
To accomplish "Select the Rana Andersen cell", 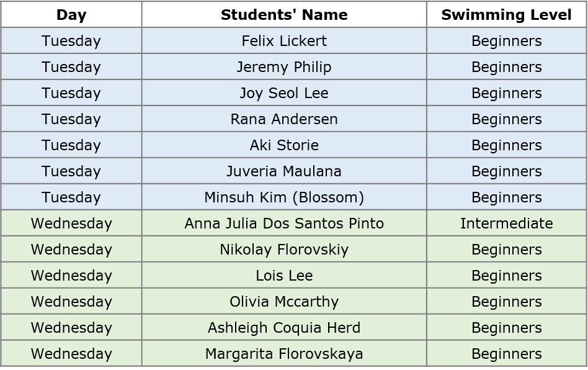I will (284, 119).
